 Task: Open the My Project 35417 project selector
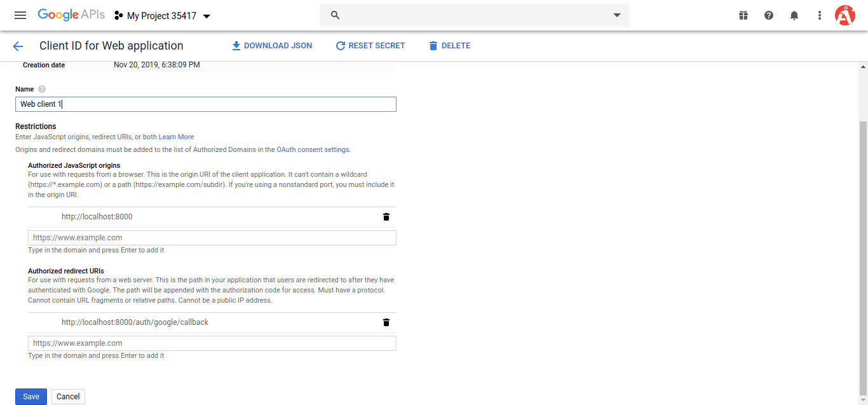(162, 15)
